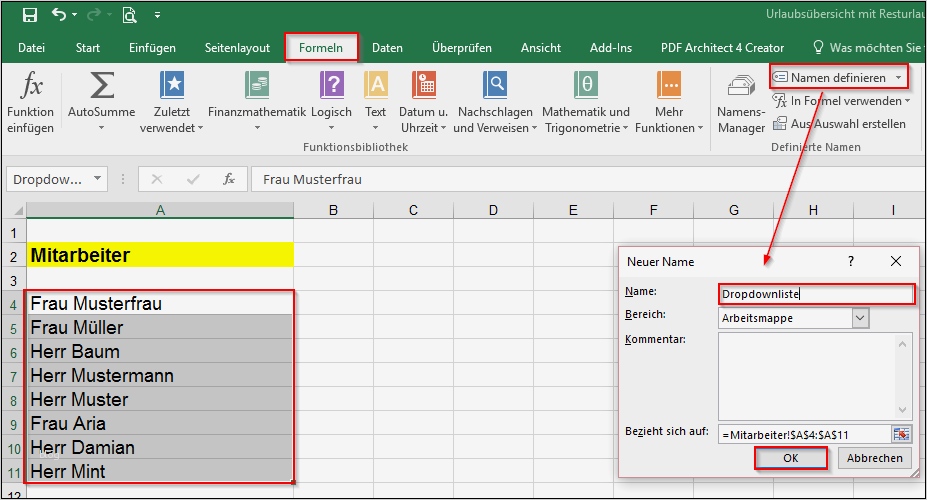Open the Logisch functions icon
This screenshot has height=500, width=927.
(x=332, y=85)
